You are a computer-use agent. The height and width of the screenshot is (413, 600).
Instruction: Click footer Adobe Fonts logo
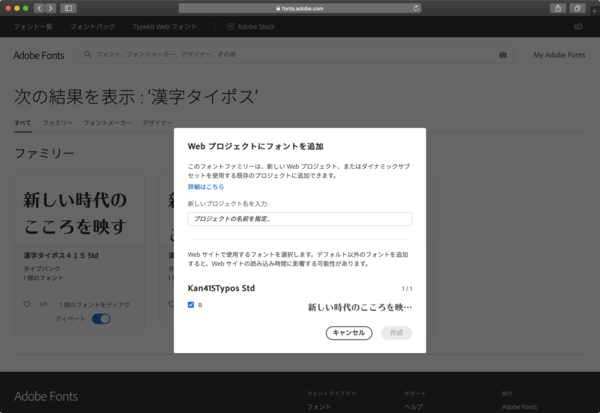coord(46,396)
